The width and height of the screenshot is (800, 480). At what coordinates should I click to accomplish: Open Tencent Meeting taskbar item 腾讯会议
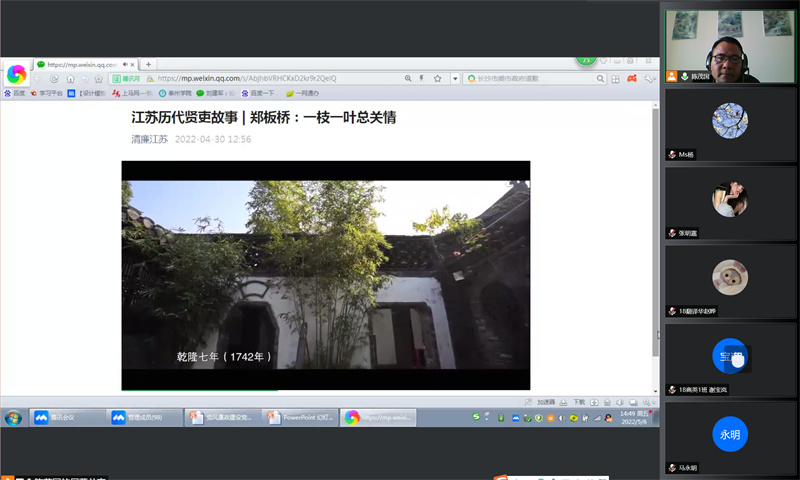tap(68, 417)
